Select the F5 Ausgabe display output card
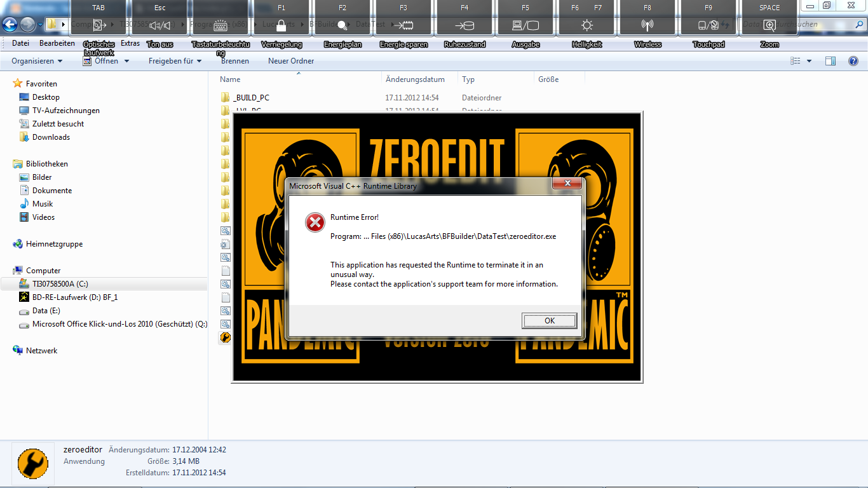This screenshot has height=488, width=868. 526,18
